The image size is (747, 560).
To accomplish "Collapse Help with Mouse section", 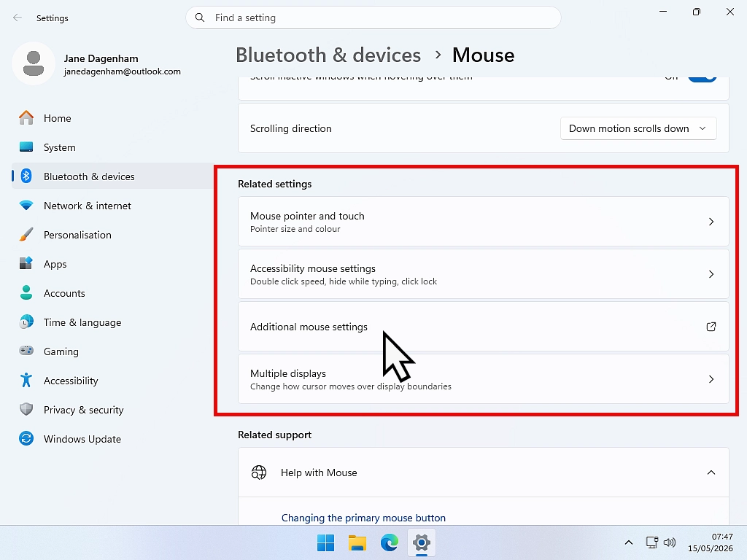I will (x=711, y=472).
